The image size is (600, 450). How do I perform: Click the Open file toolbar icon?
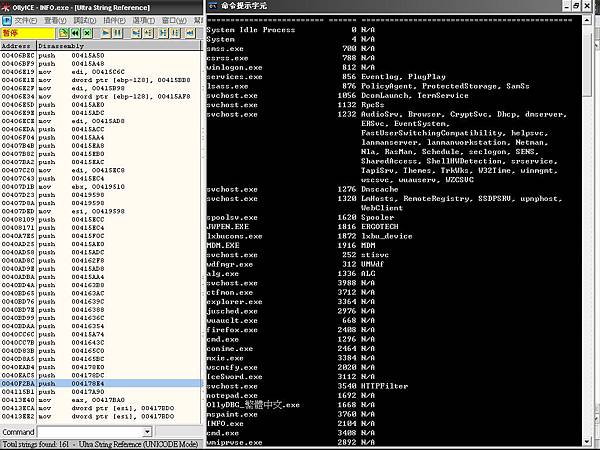[x=64, y=34]
